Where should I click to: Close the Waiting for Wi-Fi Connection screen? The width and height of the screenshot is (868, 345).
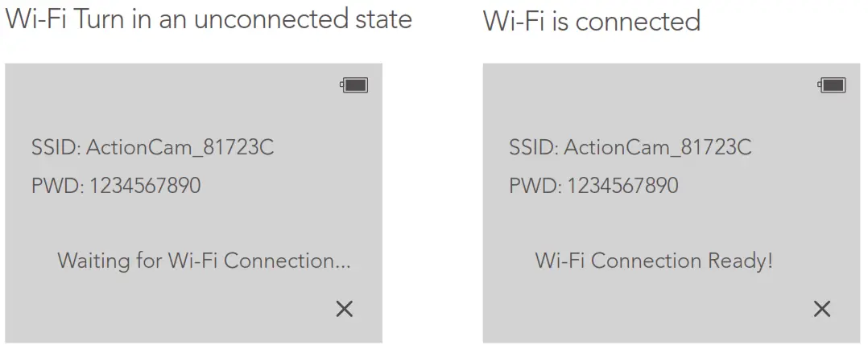[x=344, y=309]
